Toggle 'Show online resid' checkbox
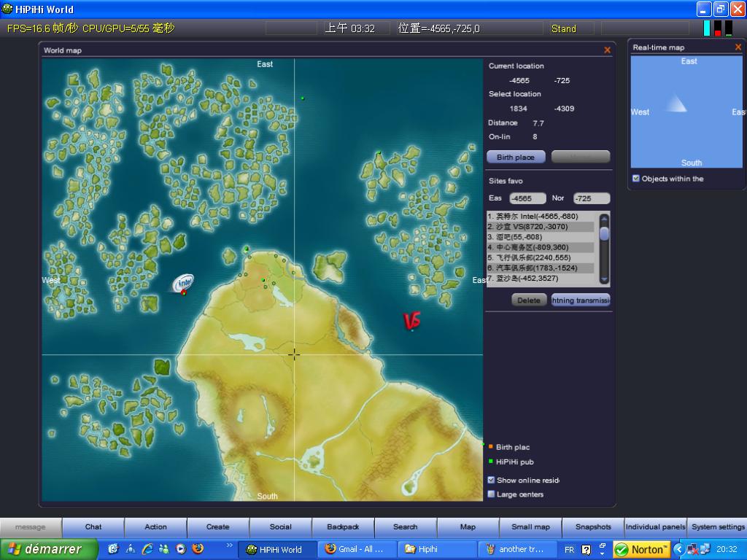747x560 pixels. pos(491,480)
